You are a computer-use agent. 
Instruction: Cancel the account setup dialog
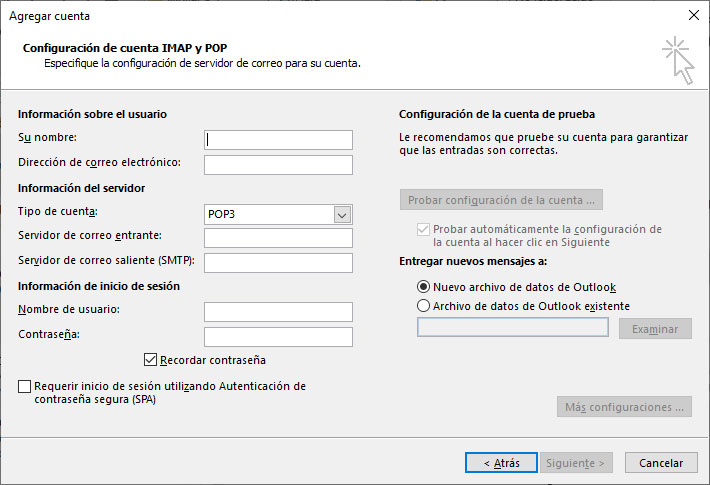tap(660, 463)
